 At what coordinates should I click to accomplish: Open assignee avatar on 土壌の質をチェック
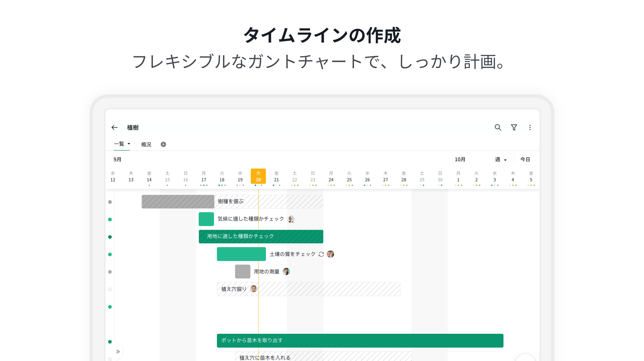[x=330, y=254]
